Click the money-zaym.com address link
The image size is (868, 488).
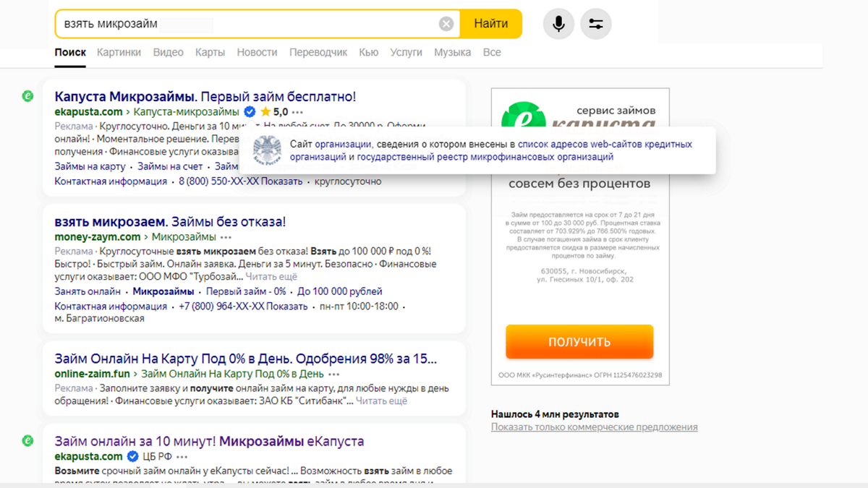coord(98,236)
